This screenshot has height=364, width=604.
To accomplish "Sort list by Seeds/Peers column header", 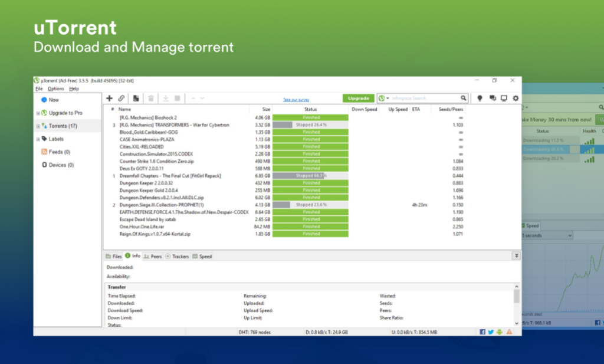I will click(x=451, y=109).
